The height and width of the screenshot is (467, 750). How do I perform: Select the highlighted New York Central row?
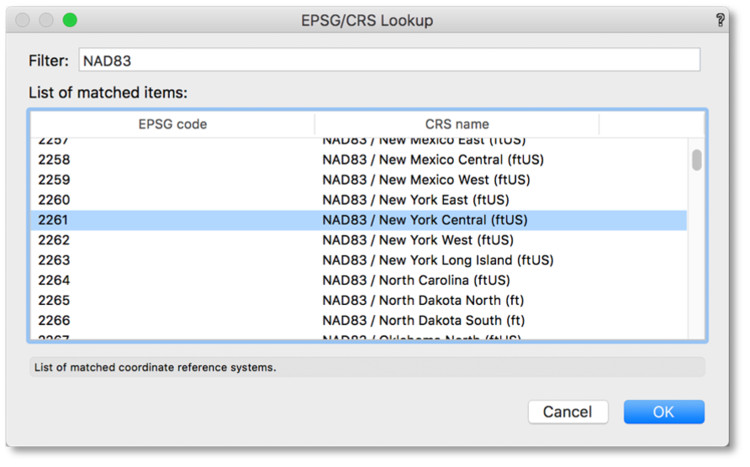(x=424, y=220)
